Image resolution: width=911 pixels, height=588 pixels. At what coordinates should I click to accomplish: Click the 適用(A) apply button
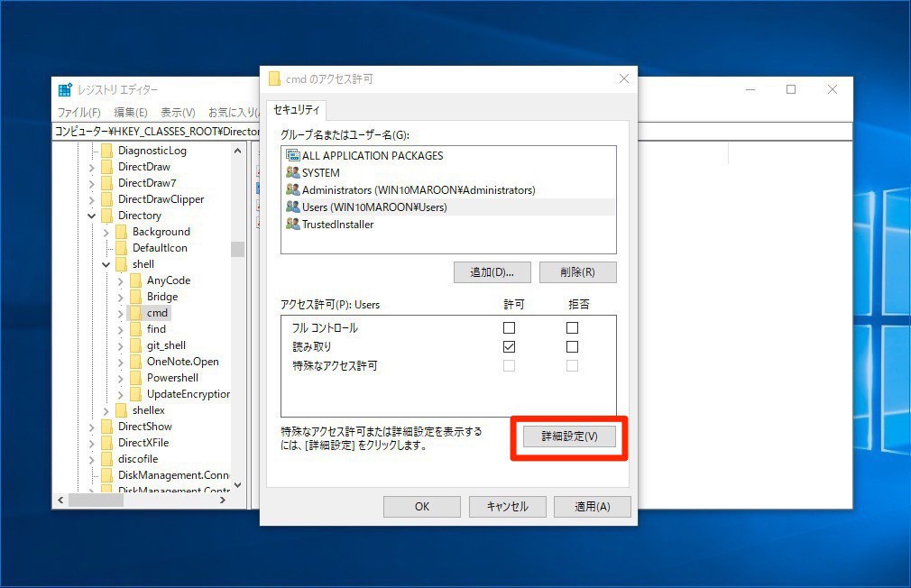(592, 507)
